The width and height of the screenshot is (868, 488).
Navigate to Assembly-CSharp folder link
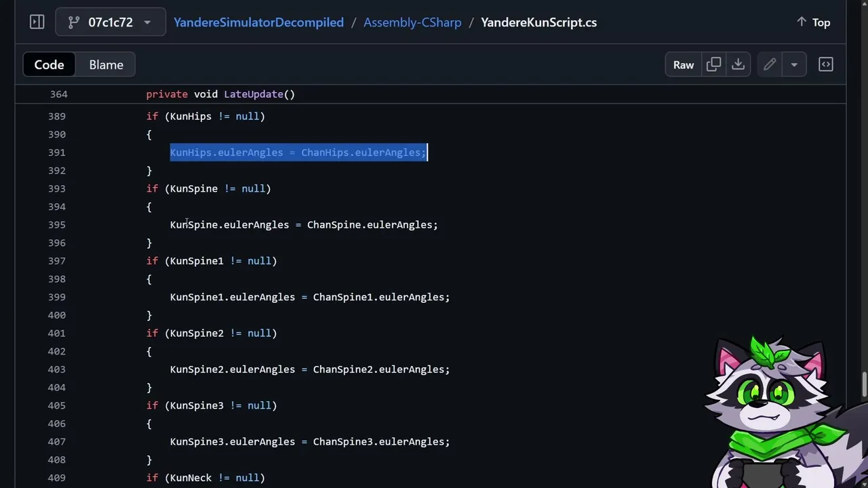click(412, 22)
